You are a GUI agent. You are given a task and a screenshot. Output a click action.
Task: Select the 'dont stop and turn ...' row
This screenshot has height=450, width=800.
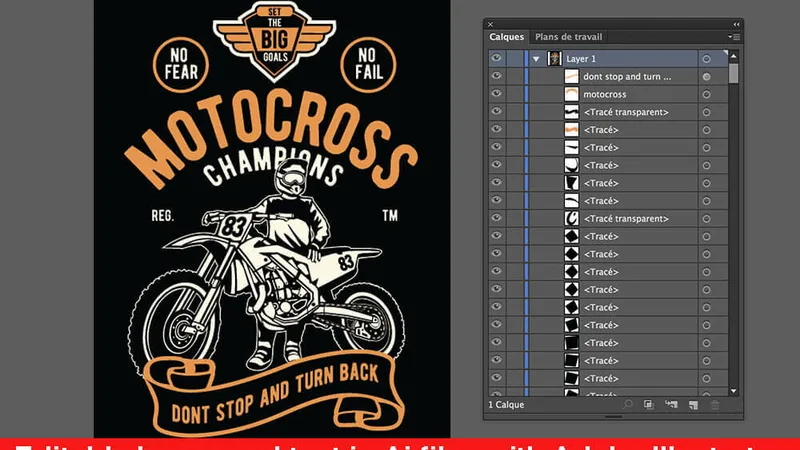(608, 77)
